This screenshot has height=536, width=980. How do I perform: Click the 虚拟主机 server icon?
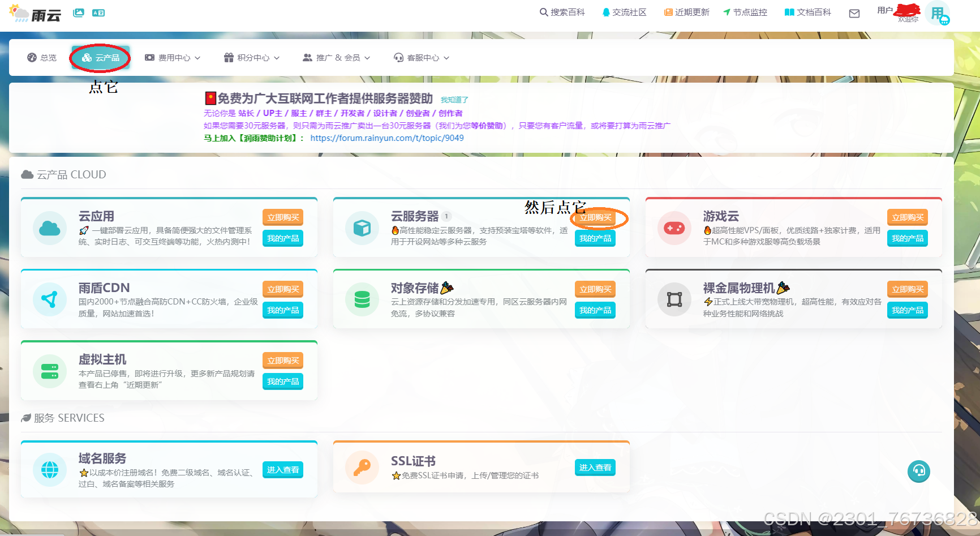point(50,371)
